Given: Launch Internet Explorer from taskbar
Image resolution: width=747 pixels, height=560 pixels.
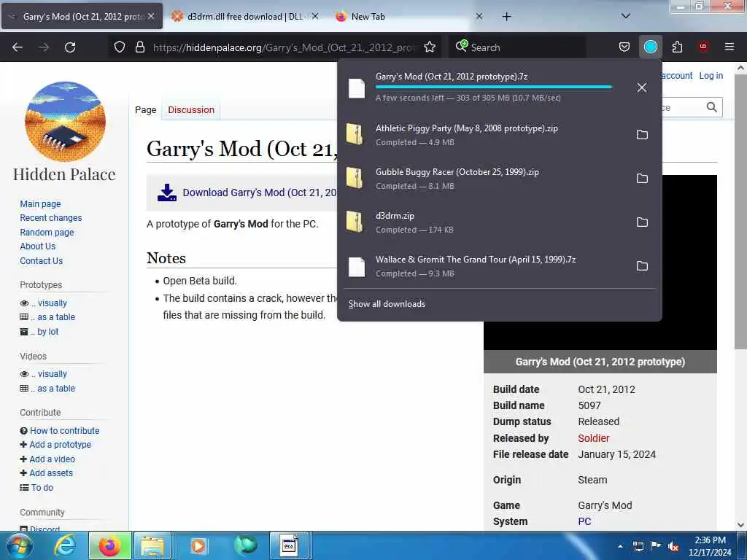Looking at the screenshot, I should tap(65, 545).
